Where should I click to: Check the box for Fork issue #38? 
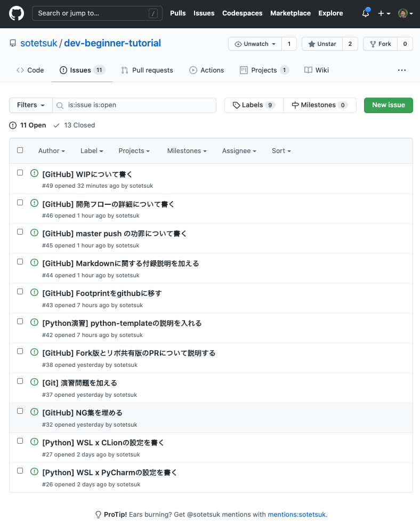pos(20,351)
